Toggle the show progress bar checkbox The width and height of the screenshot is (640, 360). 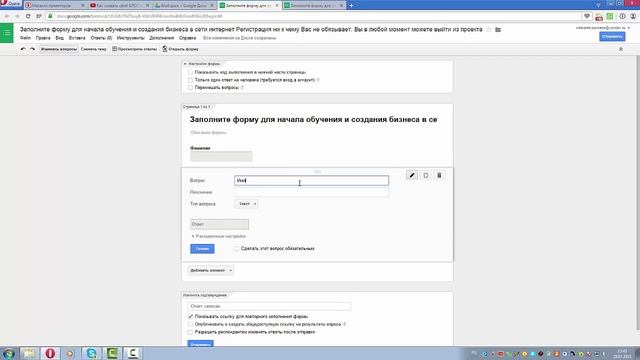tap(190, 72)
